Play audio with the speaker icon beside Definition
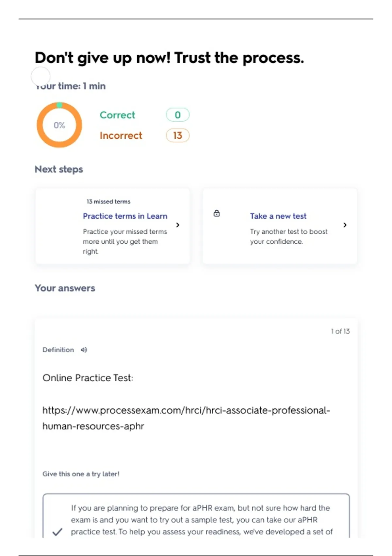This screenshot has height=556, width=392. pyautogui.click(x=84, y=350)
